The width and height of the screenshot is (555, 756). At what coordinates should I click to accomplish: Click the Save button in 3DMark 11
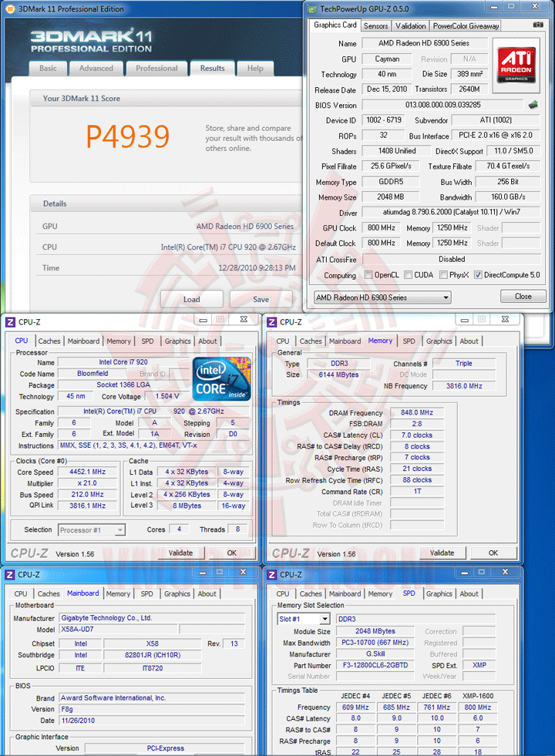261,300
